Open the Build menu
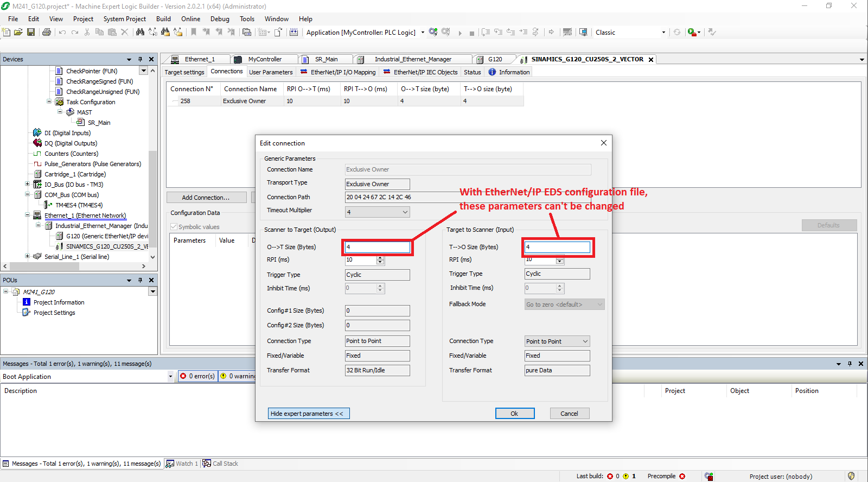 pos(163,19)
